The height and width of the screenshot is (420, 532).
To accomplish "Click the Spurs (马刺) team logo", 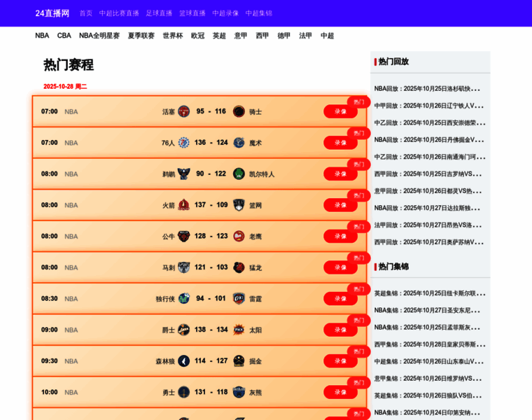I will click(x=183, y=267).
